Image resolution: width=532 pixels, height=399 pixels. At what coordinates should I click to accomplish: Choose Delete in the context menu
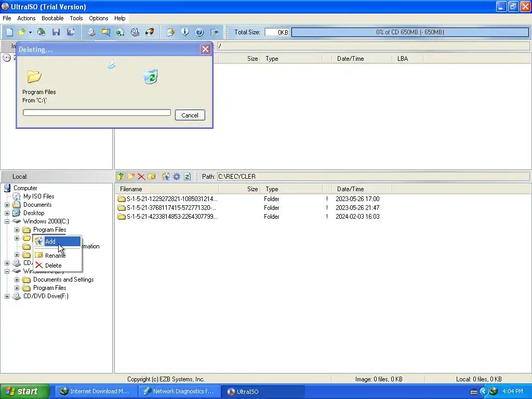pyautogui.click(x=57, y=265)
